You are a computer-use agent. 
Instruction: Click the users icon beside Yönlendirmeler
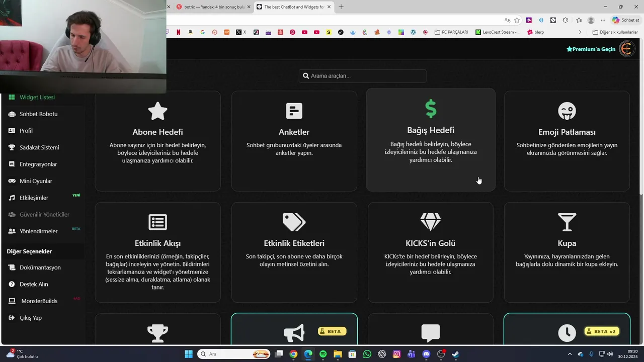[x=12, y=231]
